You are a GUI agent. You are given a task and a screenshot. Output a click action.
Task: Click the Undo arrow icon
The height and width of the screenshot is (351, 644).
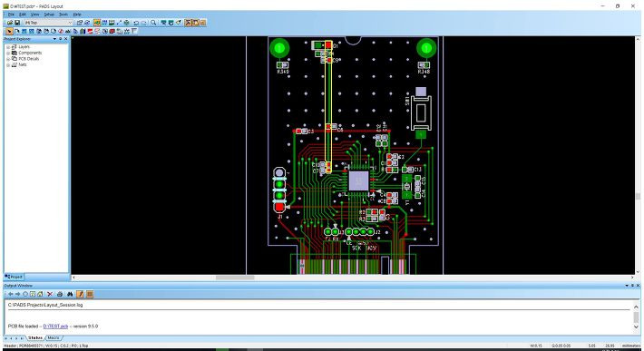tap(136, 23)
